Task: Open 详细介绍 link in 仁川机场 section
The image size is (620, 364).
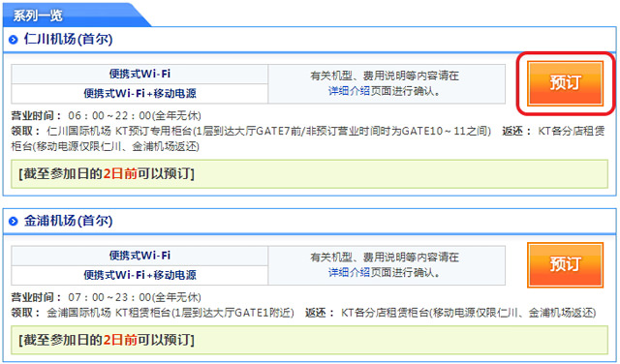Action: click(x=349, y=91)
